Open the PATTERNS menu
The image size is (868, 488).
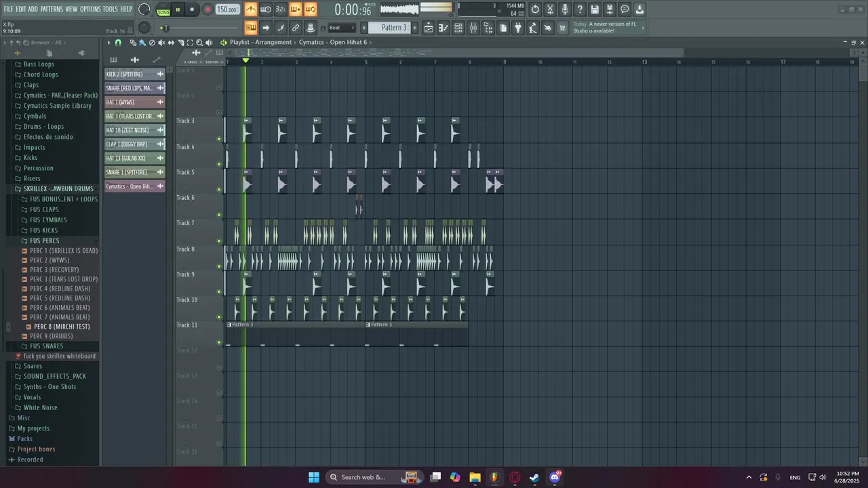pyautogui.click(x=52, y=9)
